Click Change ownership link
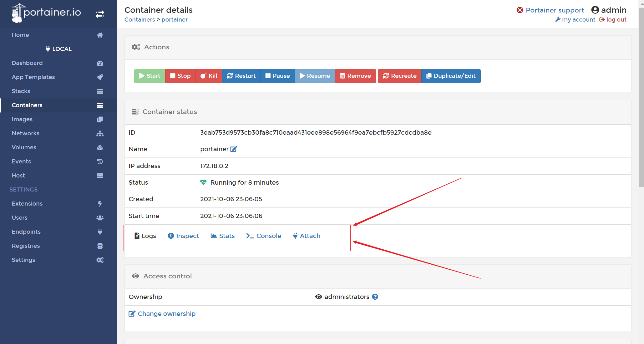The height and width of the screenshot is (344, 644). pos(162,314)
